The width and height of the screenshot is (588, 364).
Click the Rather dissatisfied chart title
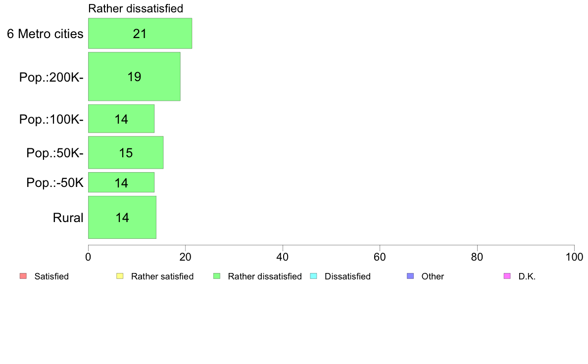click(136, 8)
